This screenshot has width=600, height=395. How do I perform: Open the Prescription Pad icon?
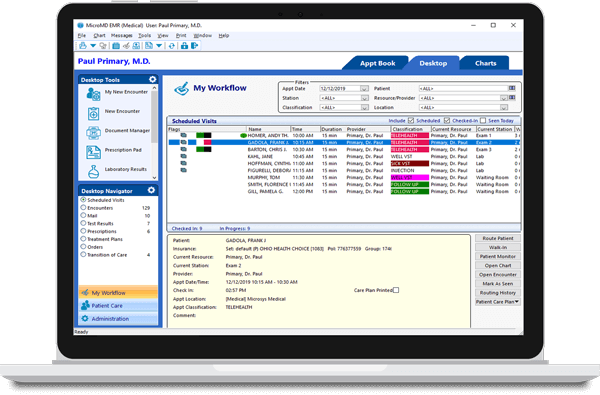(93, 152)
